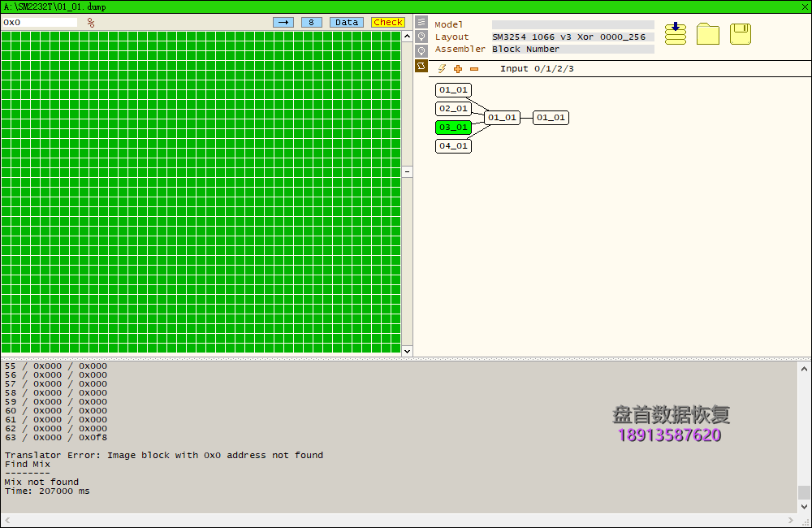Click the log panel scroll-down arrow
Viewport: 812px width, 528px height.
coord(804,506)
